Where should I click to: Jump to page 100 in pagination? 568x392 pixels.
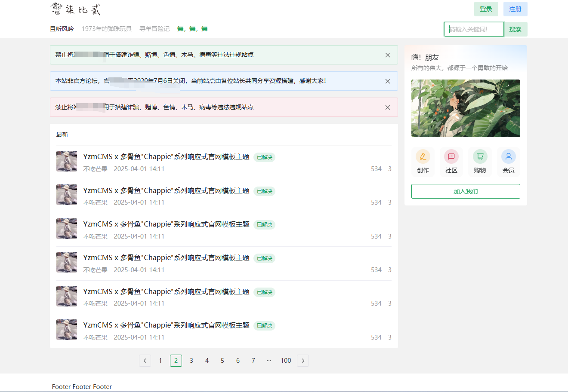pyautogui.click(x=286, y=361)
